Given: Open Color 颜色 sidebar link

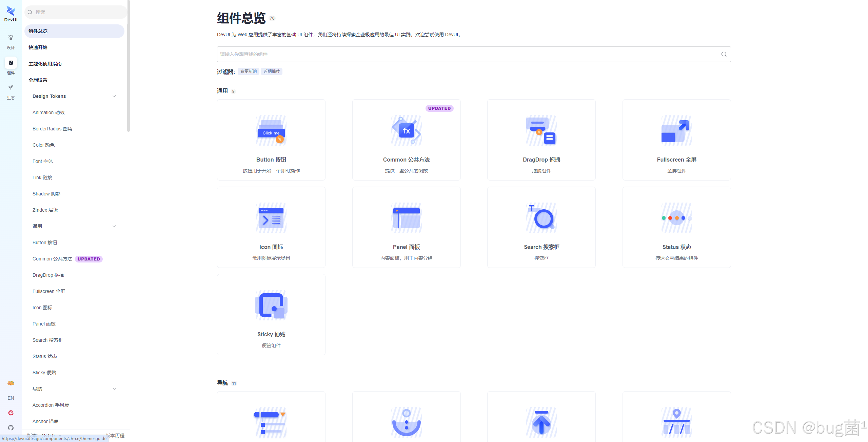Looking at the screenshot, I should click(43, 145).
